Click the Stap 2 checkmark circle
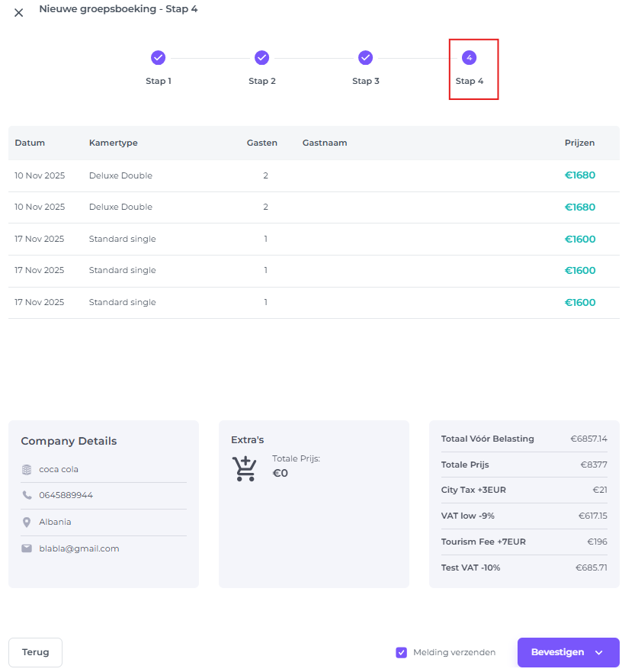622x672 pixels. (262, 58)
